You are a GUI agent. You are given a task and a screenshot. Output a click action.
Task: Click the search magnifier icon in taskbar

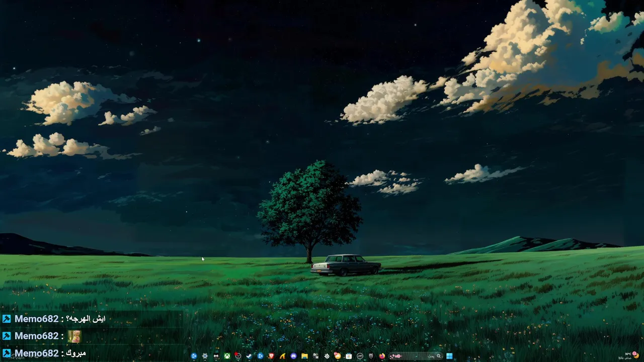tap(438, 356)
